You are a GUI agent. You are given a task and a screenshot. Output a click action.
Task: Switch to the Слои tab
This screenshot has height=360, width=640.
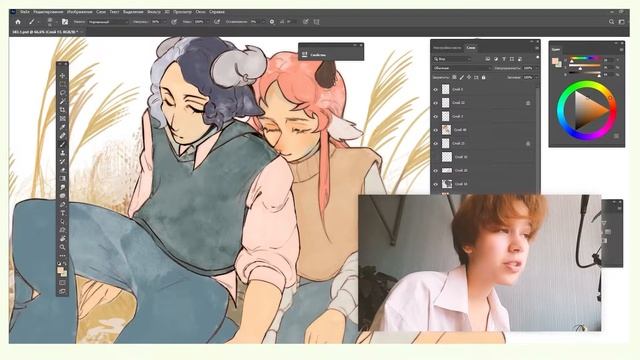[471, 48]
